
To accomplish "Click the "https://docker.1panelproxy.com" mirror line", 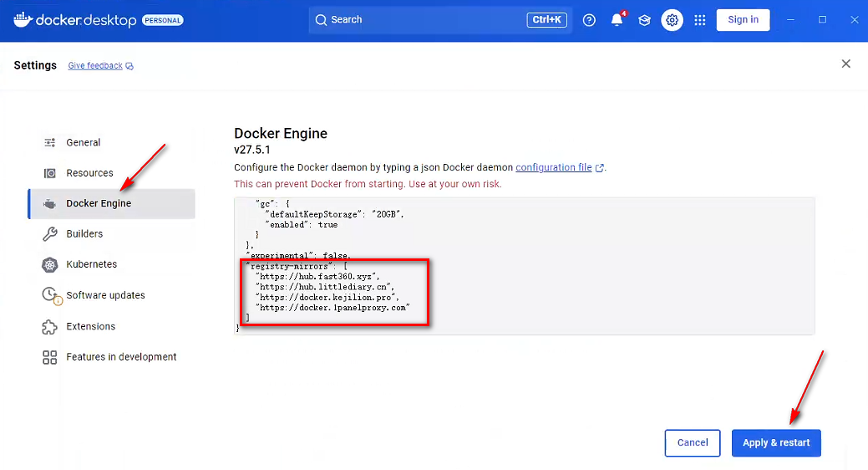I will click(x=332, y=308).
